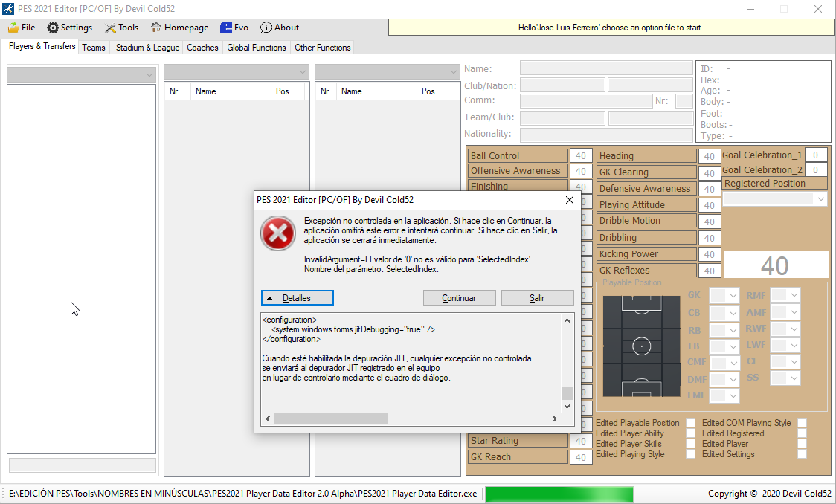Open the CB playable position dropdown

[724, 313]
